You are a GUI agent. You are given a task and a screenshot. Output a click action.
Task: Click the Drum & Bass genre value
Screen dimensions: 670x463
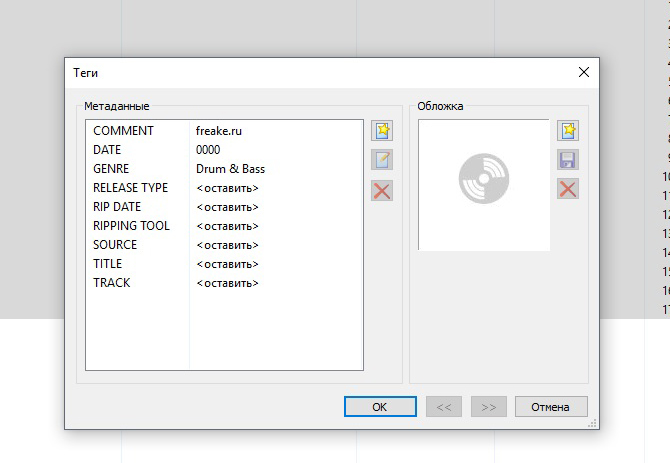pyautogui.click(x=230, y=169)
